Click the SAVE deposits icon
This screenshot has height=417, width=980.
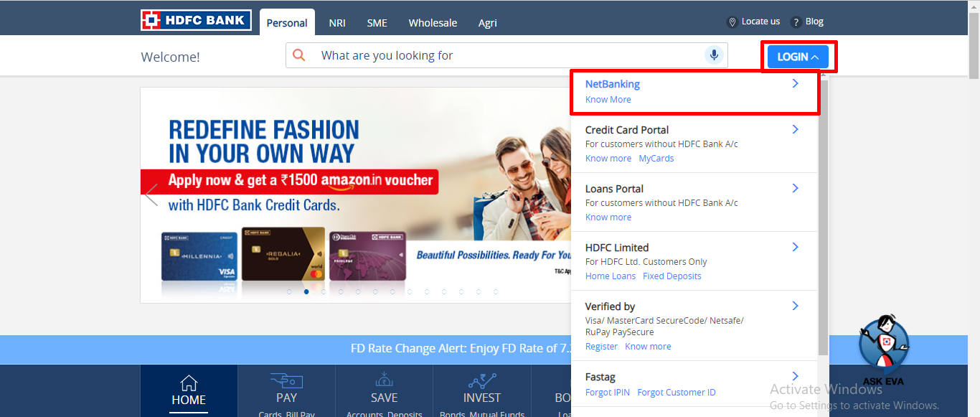coord(384,381)
